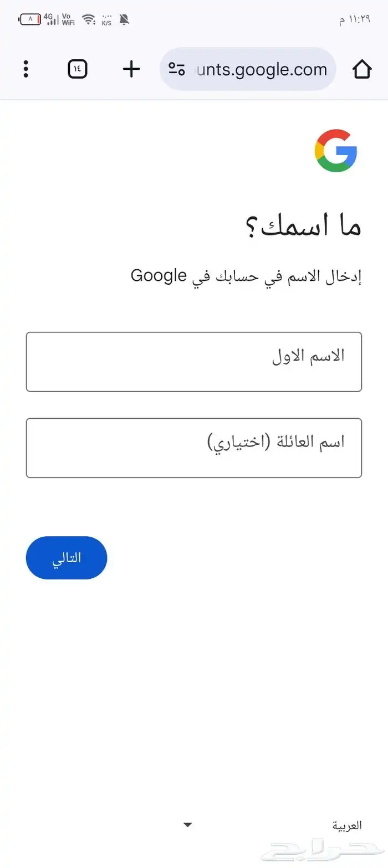View site info icon in address bar
388x868 pixels.
point(177,69)
